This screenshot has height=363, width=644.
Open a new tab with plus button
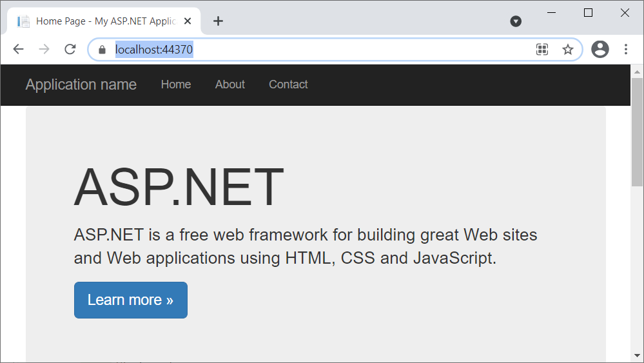click(218, 21)
